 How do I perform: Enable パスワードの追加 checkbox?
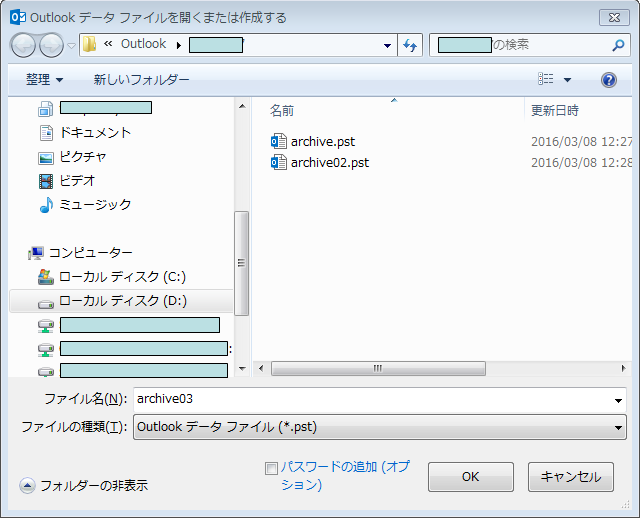click(x=271, y=468)
